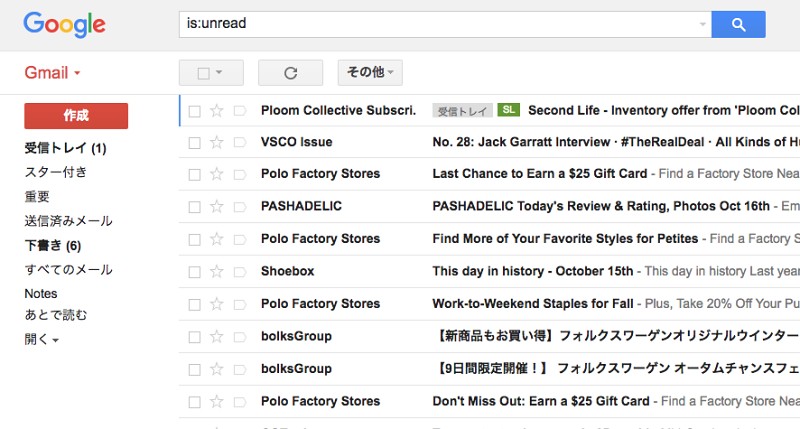The height and width of the screenshot is (429, 800).
Task: Check the VSCO Issue email checkbox
Action: point(194,143)
